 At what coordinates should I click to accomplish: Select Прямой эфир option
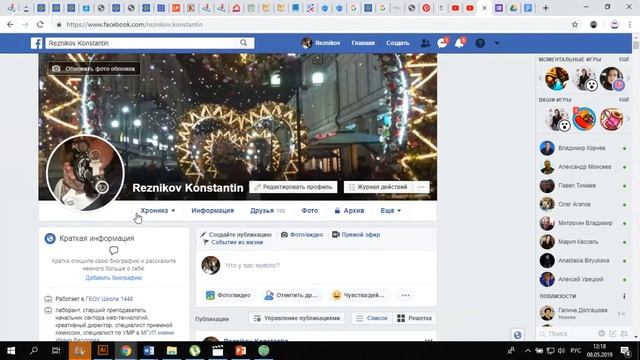356,235
